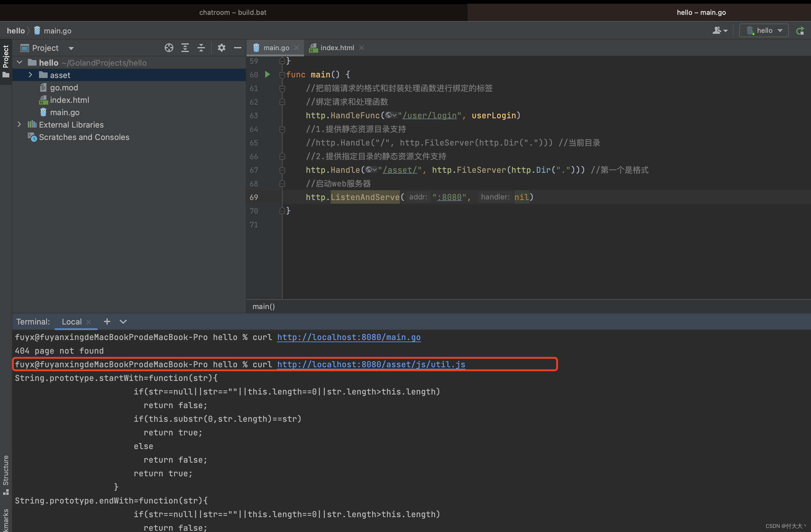The height and width of the screenshot is (532, 811).
Task: Toggle the Project tool window side tab
Action: 6,61
